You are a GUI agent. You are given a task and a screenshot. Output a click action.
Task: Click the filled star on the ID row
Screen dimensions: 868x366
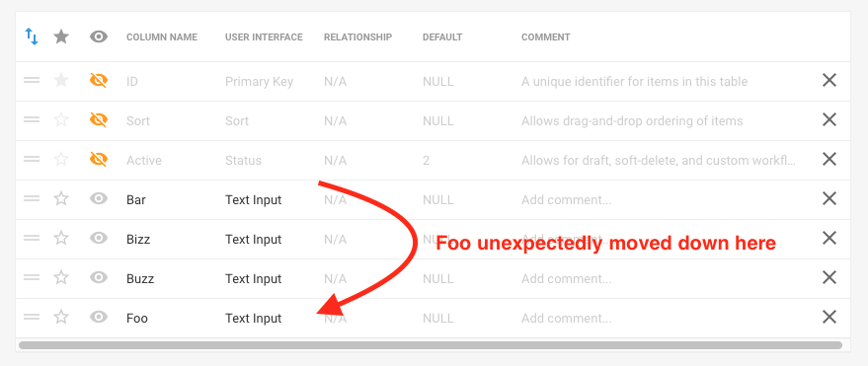61,81
